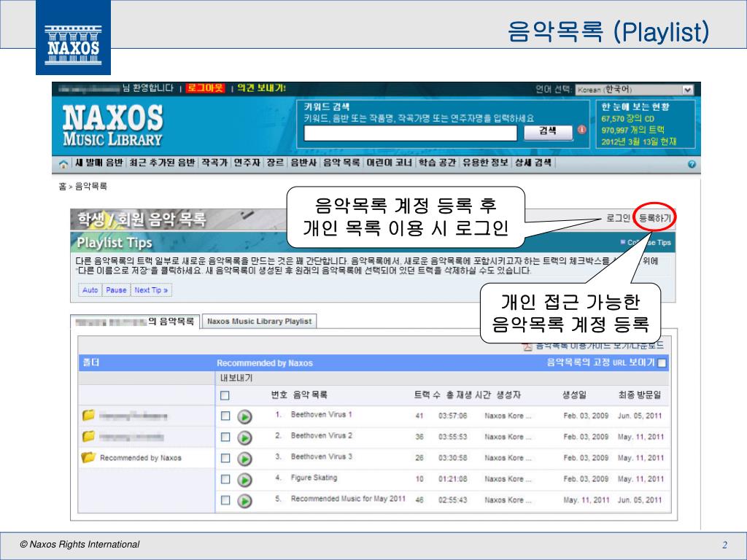Click the 홈 breadcrumb link
This screenshot has height=560, width=747.
coord(63,187)
